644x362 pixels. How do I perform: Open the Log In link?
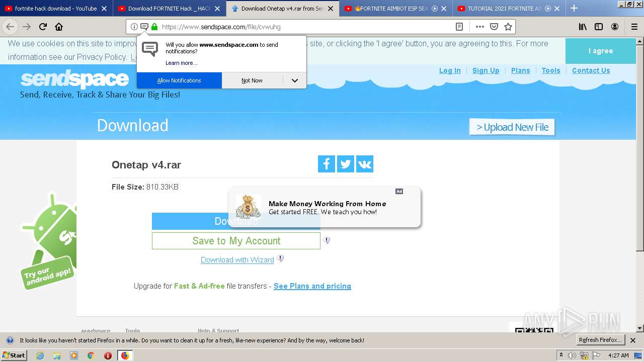(450, 70)
